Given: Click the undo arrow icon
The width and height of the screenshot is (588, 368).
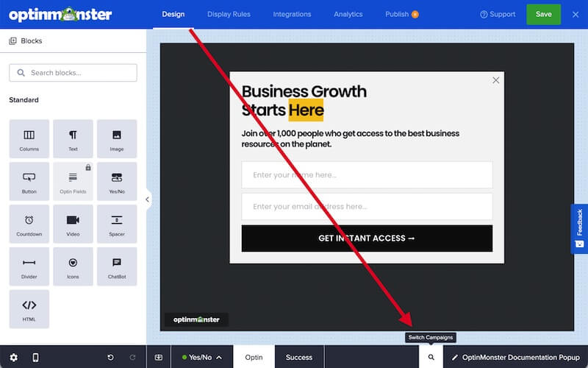Looking at the screenshot, I should (111, 358).
